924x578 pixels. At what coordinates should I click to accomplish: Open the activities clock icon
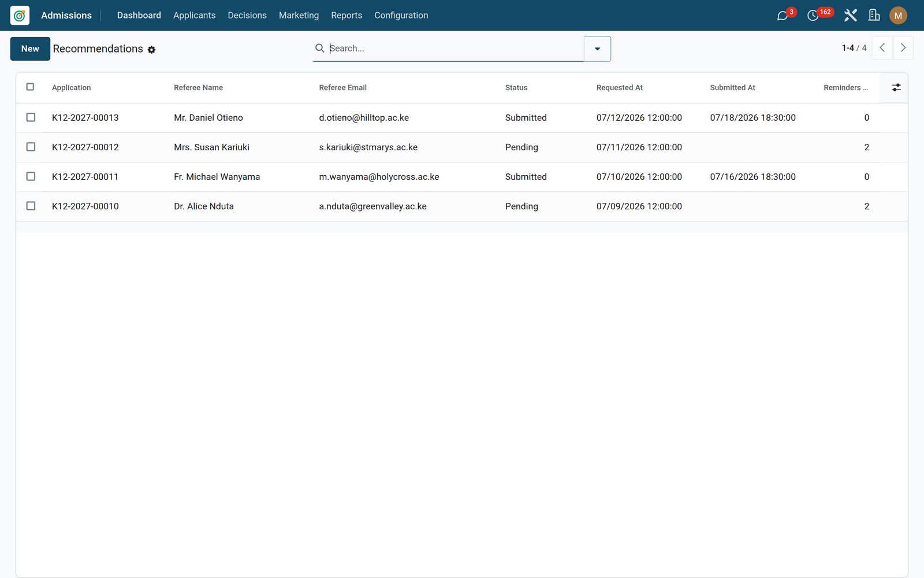(813, 16)
